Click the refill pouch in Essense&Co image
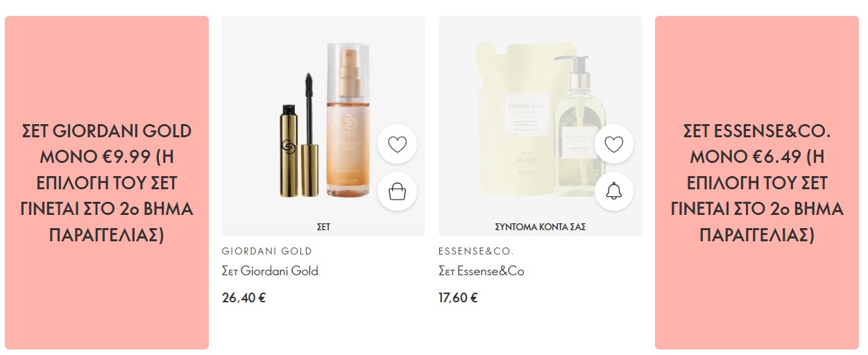The width and height of the screenshot is (868, 355). [517, 118]
